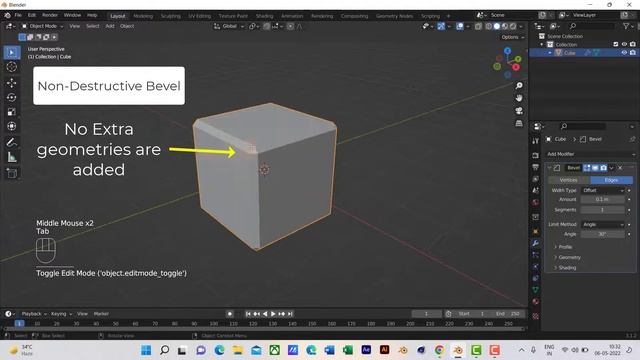Image resolution: width=640 pixels, height=360 pixels.
Task: Open the Output properties tab
Action: tap(536, 167)
